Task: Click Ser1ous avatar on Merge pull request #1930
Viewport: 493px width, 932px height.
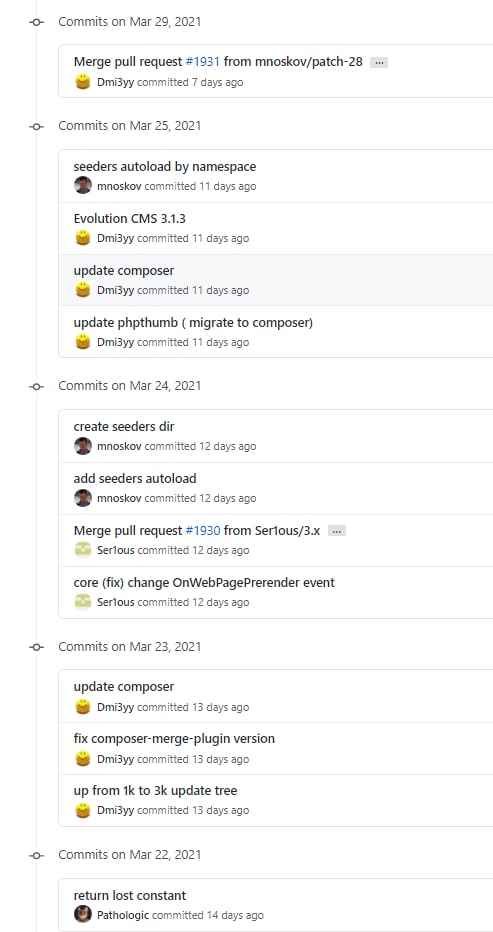Action: pos(83,550)
